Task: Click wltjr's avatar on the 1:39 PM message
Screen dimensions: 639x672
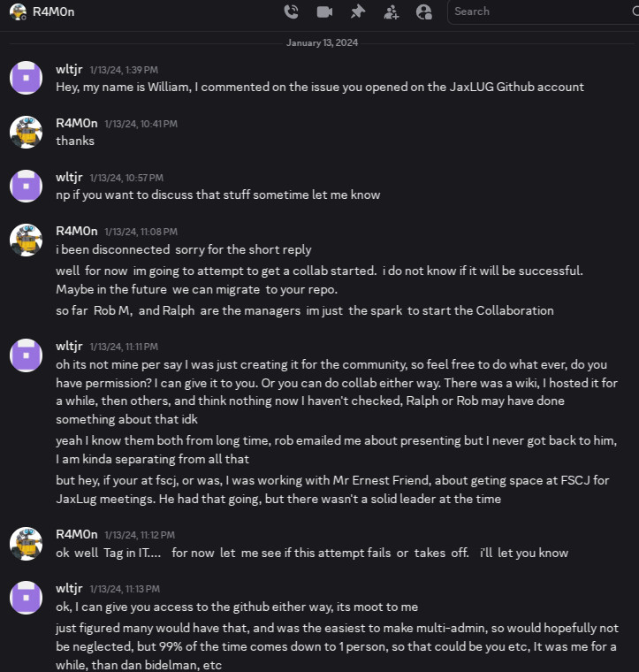Action: [x=27, y=78]
